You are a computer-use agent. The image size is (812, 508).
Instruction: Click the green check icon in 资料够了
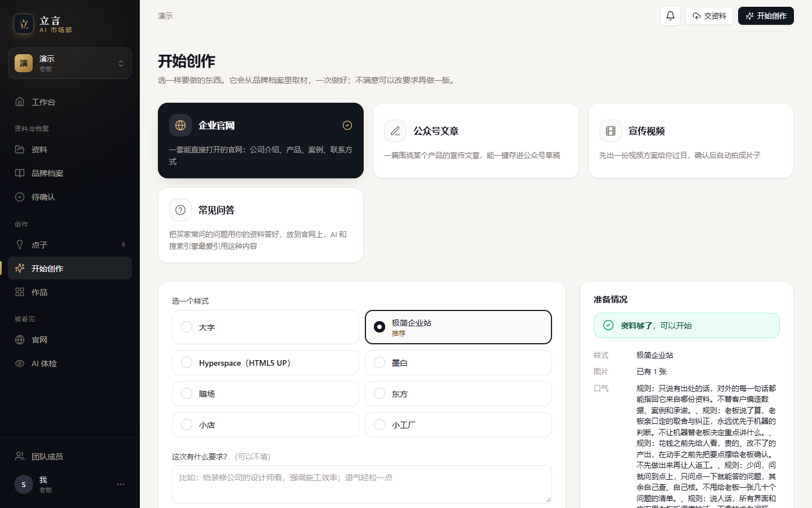click(608, 325)
